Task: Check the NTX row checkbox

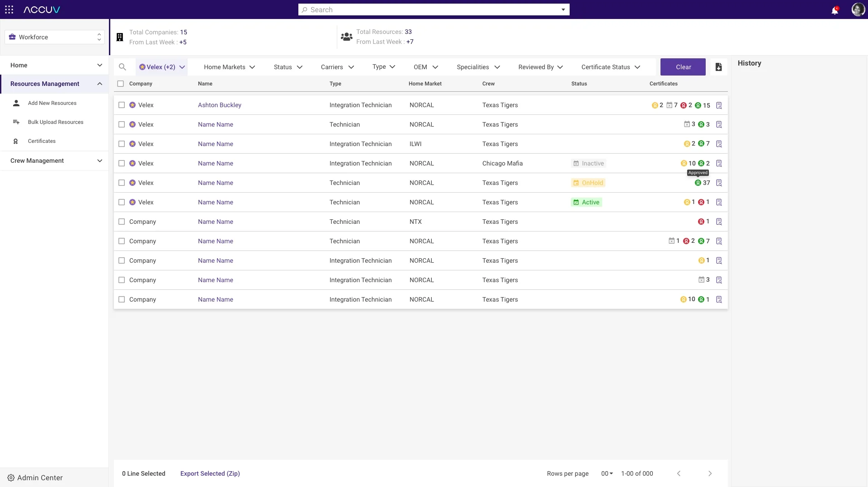Action: (x=122, y=222)
